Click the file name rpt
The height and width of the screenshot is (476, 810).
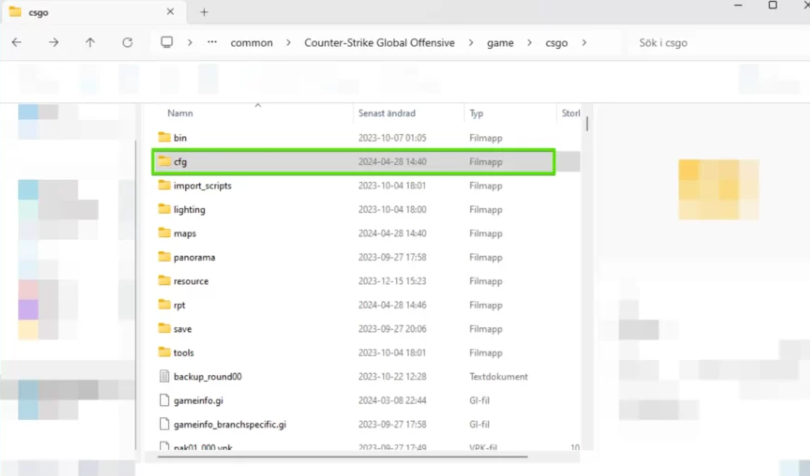(x=179, y=305)
